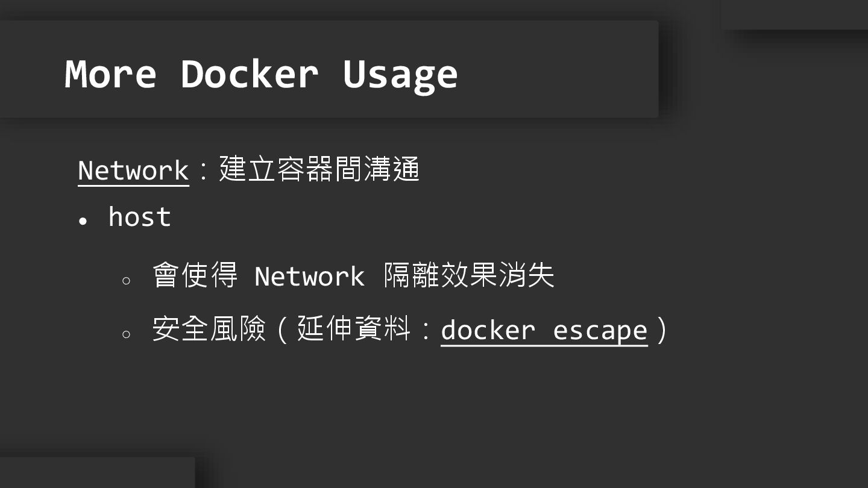
Task: Click the hollow bullet before 安全風險
Action: (x=126, y=334)
